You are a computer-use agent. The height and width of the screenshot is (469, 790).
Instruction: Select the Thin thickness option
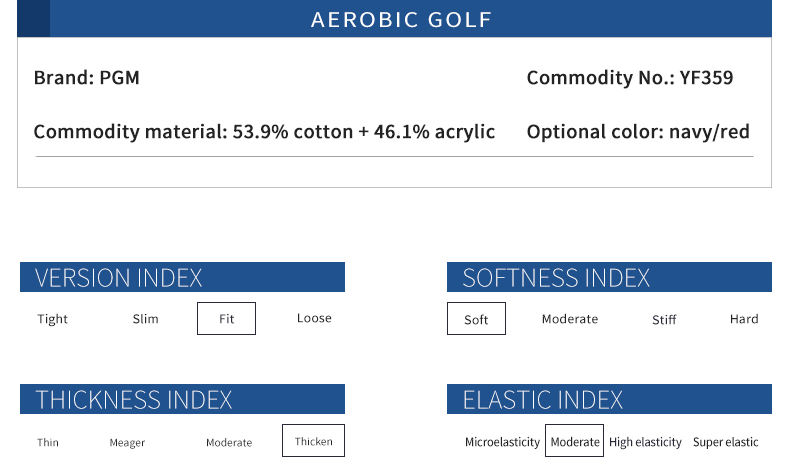click(x=48, y=442)
